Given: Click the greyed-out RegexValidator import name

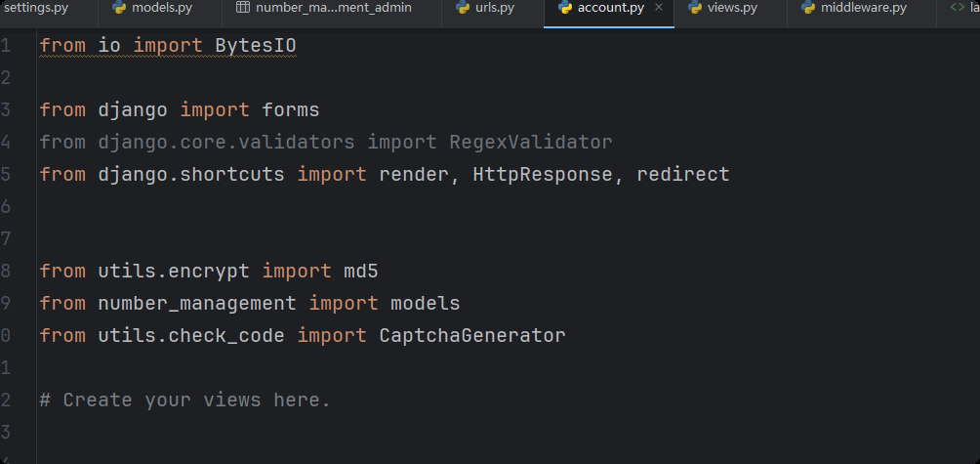Looking at the screenshot, I should 530,143.
